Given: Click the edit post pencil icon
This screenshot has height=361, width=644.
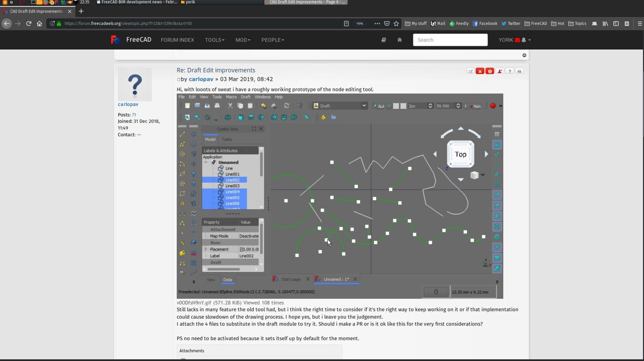Looking at the screenshot, I should [470, 71].
